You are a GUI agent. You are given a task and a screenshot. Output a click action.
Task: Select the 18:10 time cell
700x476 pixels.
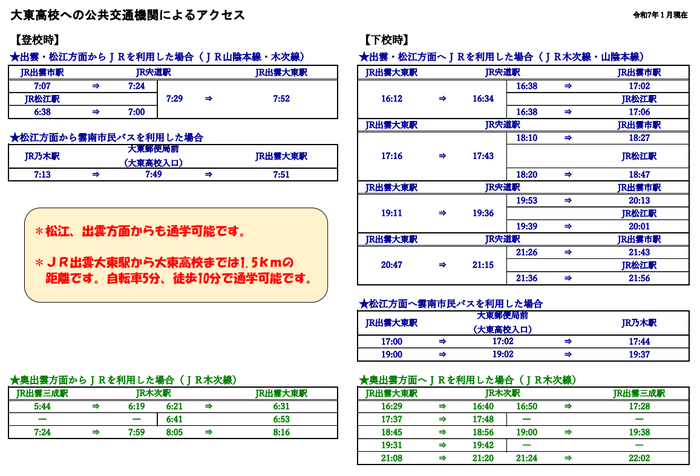[x=527, y=138]
